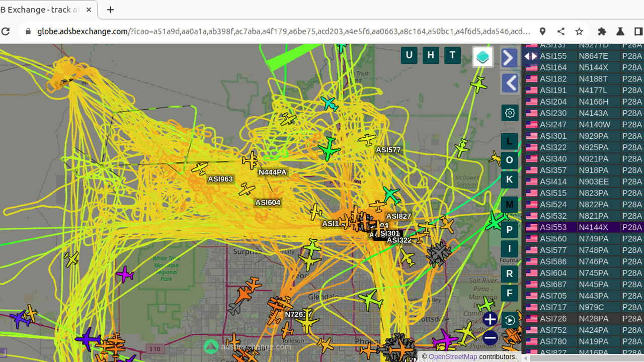Select ASI247 row in aircraft list
This screenshot has width=644, height=362.
coord(584,125)
